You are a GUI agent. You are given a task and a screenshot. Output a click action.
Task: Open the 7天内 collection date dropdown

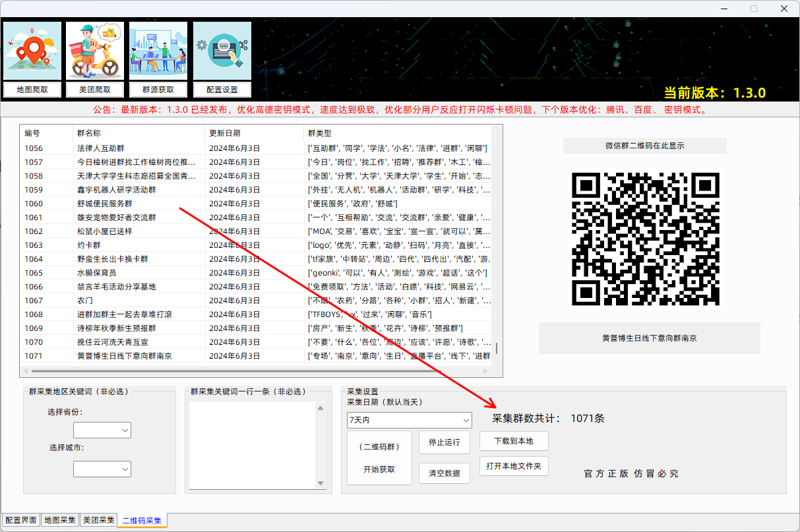(409, 420)
